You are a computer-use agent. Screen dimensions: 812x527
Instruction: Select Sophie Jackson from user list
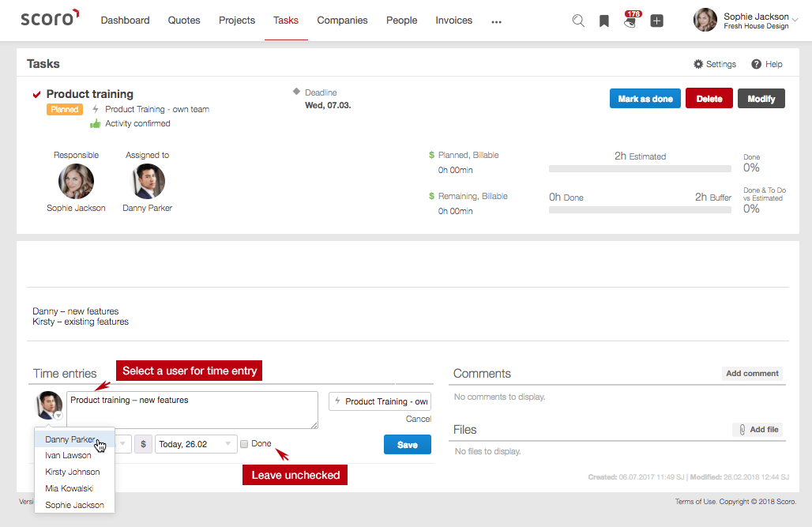click(x=74, y=505)
